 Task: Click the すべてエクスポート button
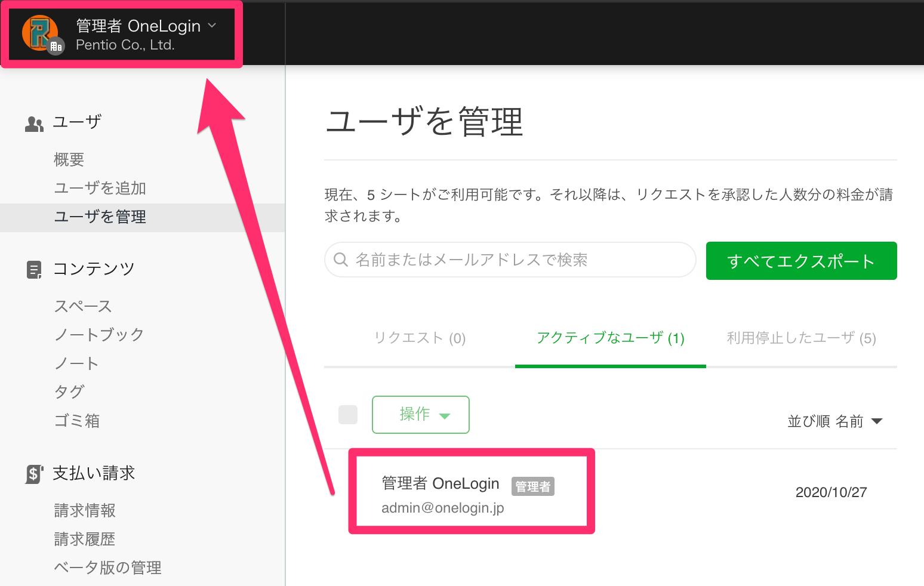(x=801, y=261)
